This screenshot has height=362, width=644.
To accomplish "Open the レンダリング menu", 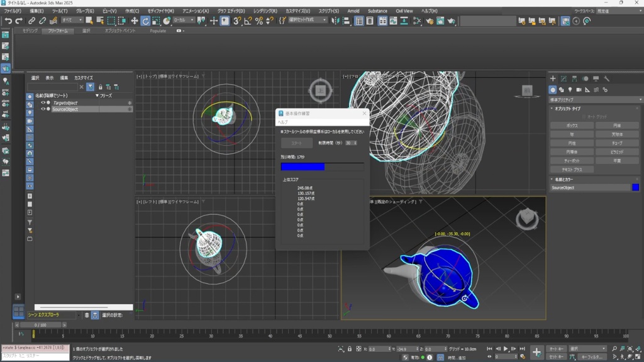I will (266, 11).
